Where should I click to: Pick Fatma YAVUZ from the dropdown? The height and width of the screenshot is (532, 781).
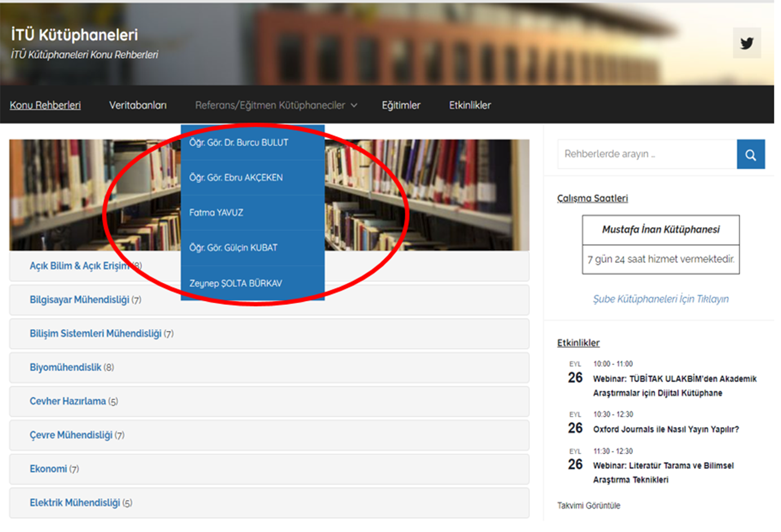point(216,212)
